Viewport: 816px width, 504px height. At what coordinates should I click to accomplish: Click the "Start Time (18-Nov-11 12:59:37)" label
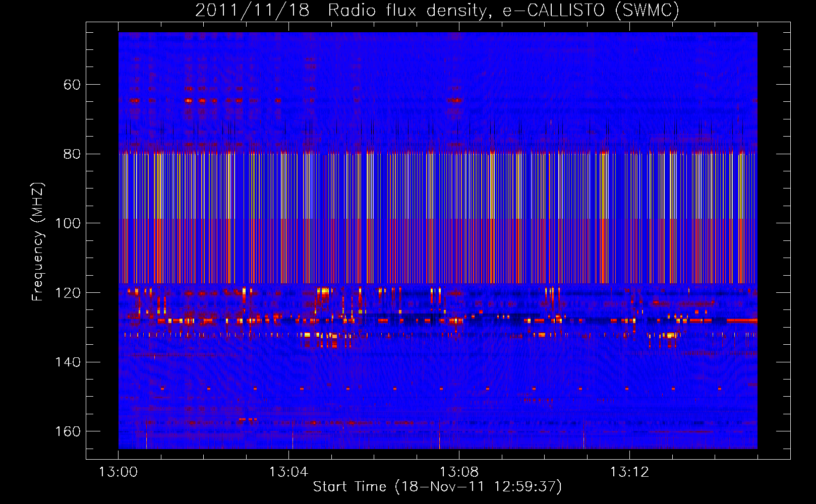click(437, 487)
